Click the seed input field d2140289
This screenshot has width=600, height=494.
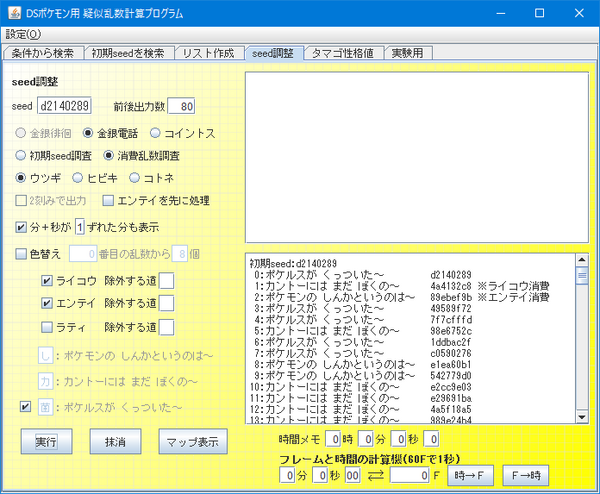[x=64, y=106]
